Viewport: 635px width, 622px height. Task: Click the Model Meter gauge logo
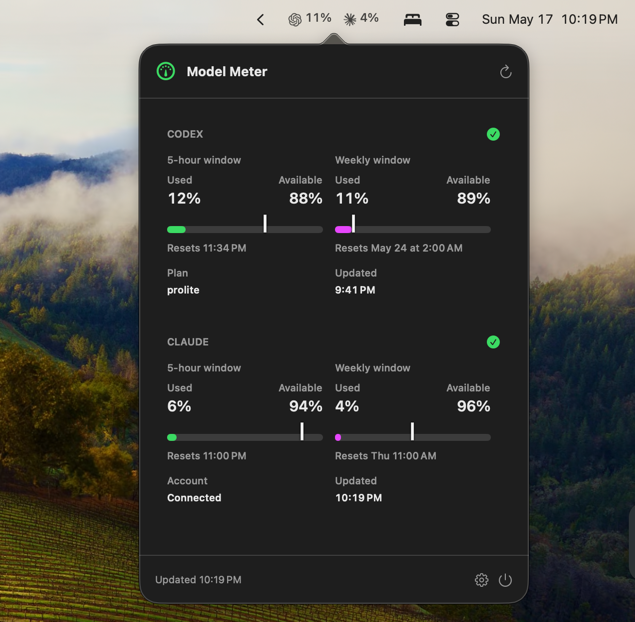tap(166, 71)
